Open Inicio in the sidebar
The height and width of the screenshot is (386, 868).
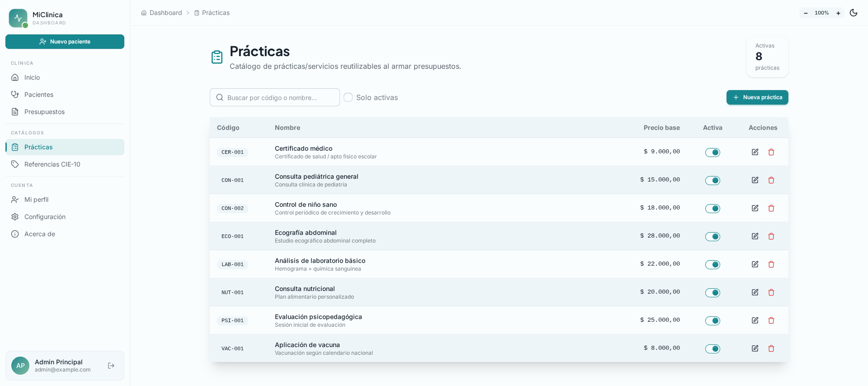65,77
